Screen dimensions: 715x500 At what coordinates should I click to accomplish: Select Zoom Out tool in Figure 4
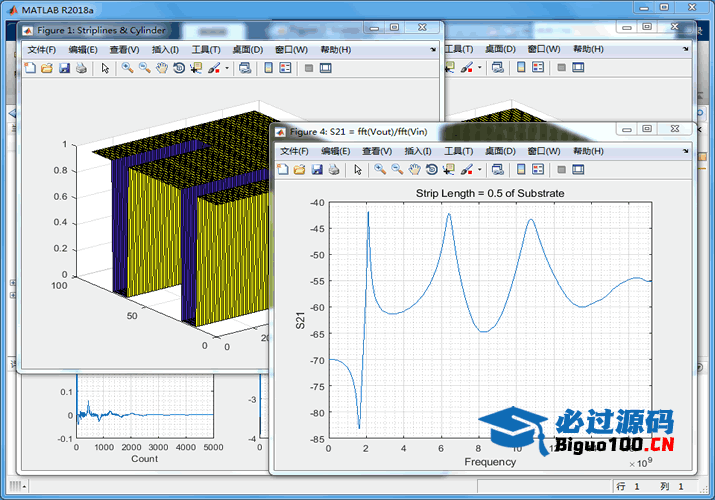click(397, 170)
